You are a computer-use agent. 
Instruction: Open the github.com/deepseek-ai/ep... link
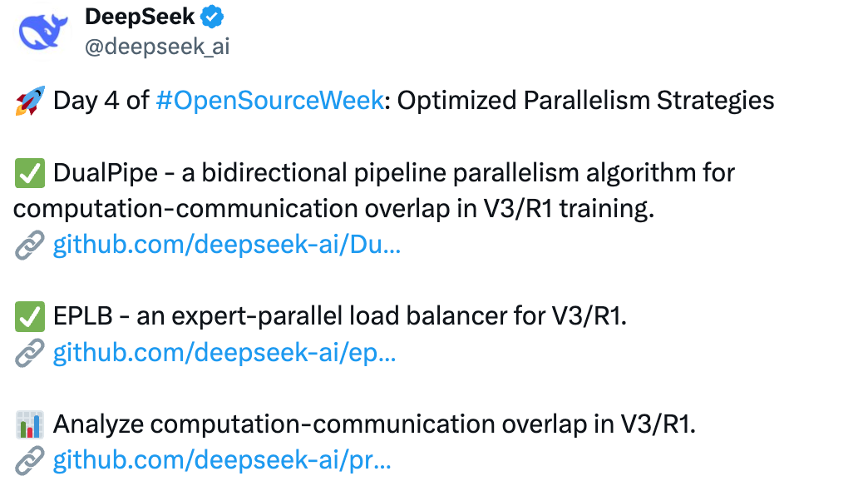tap(224, 353)
